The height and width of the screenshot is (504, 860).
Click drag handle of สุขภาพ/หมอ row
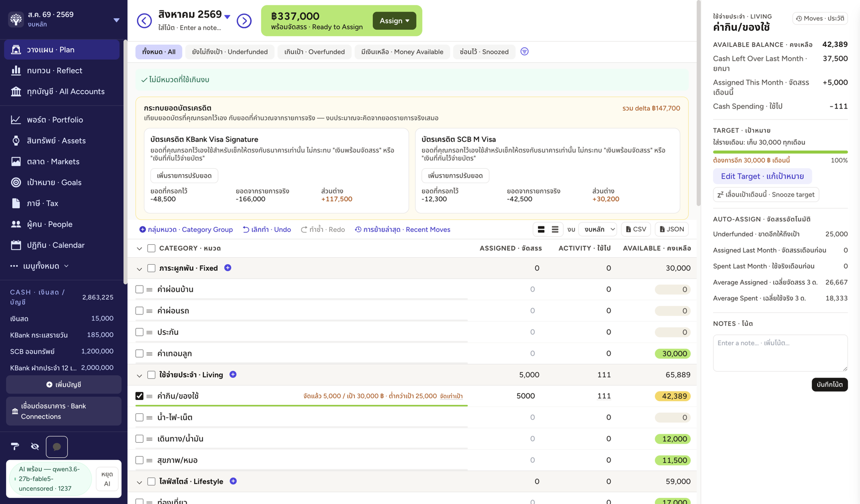149,460
